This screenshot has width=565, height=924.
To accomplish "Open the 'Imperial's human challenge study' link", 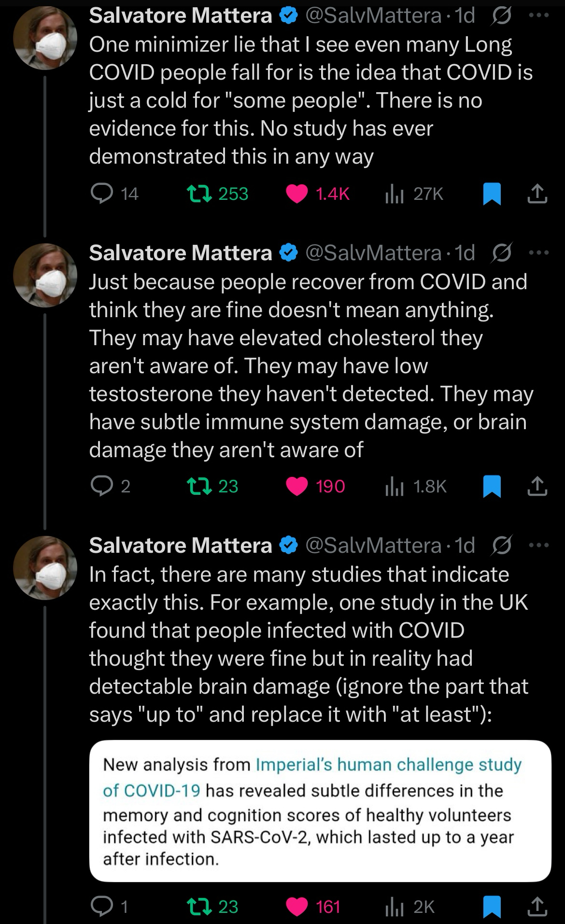I will [x=388, y=765].
